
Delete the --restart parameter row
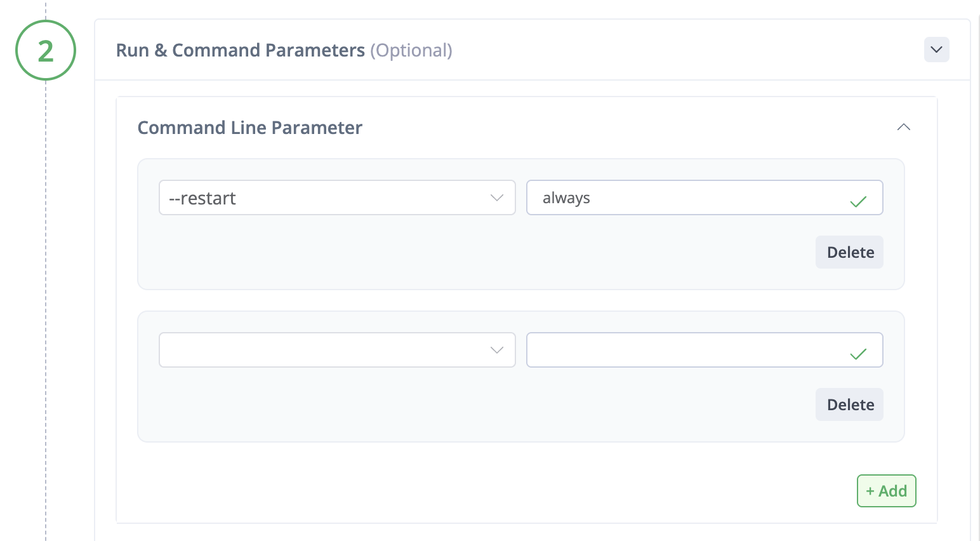point(849,252)
